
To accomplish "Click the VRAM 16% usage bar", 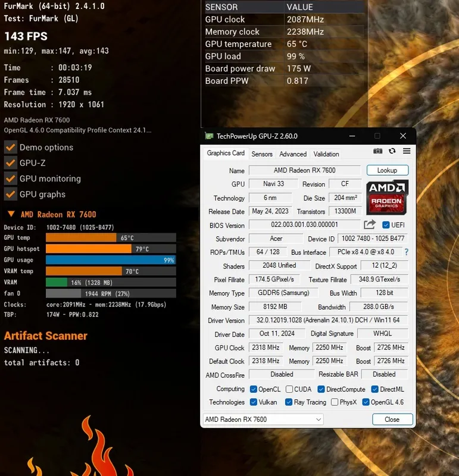I will coord(111,282).
